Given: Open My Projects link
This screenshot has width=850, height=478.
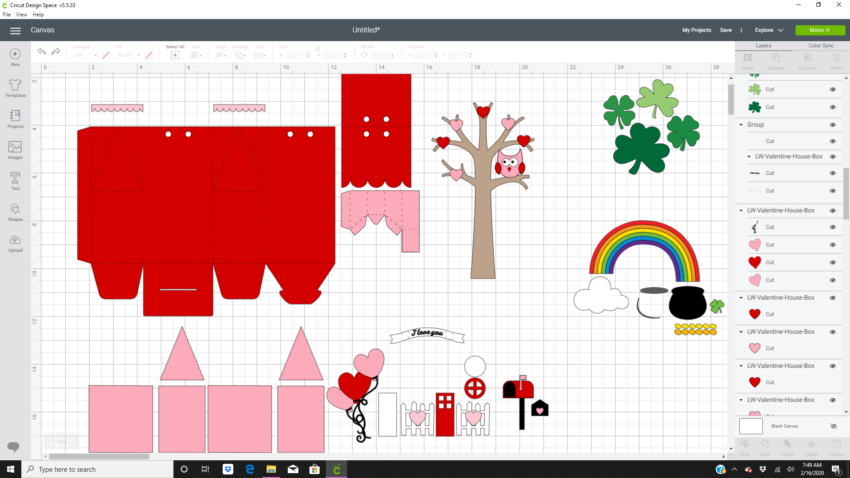Looking at the screenshot, I should click(x=696, y=30).
